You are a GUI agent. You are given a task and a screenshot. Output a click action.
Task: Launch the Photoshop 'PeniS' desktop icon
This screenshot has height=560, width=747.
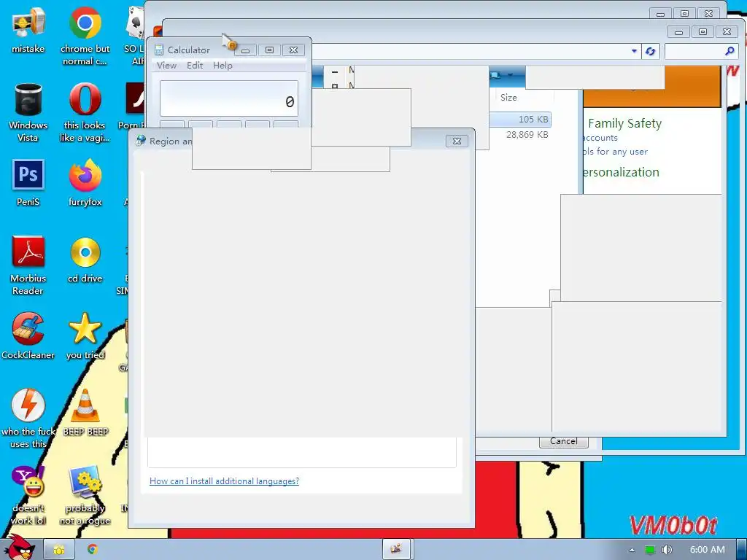(28, 183)
